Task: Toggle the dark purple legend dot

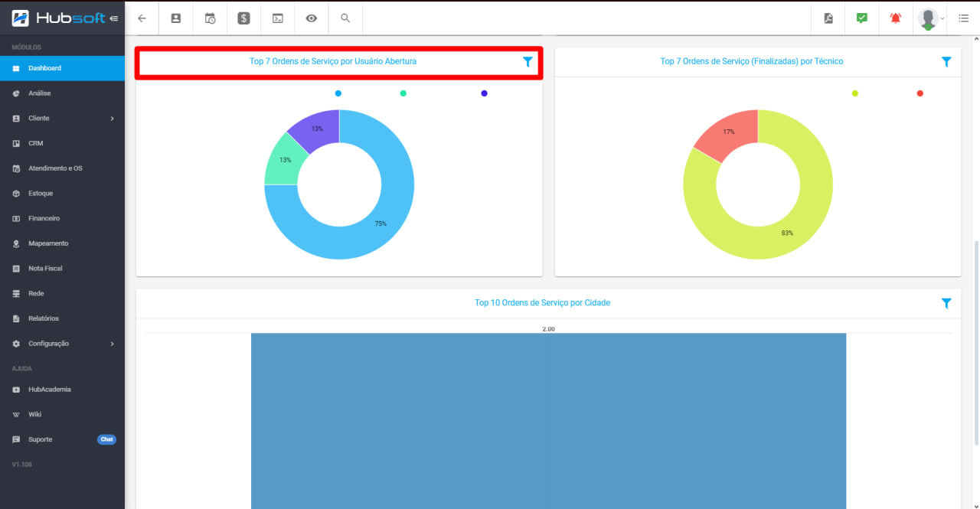Action: pyautogui.click(x=484, y=93)
